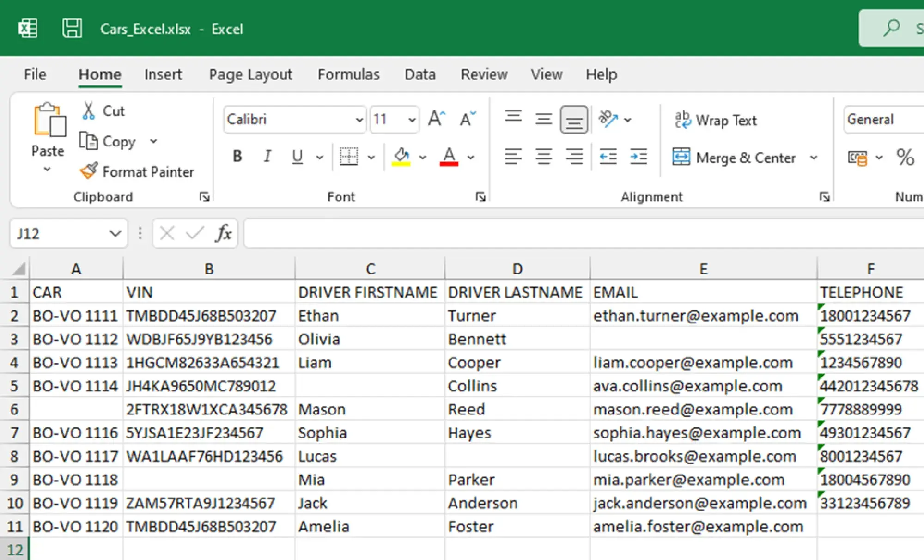Decrease font size with smaller A
This screenshot has width=924, height=560.
click(x=468, y=119)
